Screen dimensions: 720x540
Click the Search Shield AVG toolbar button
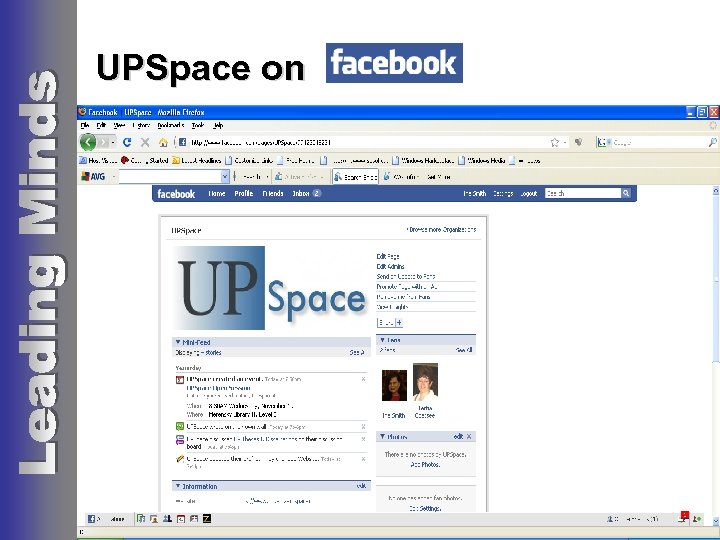click(x=355, y=177)
